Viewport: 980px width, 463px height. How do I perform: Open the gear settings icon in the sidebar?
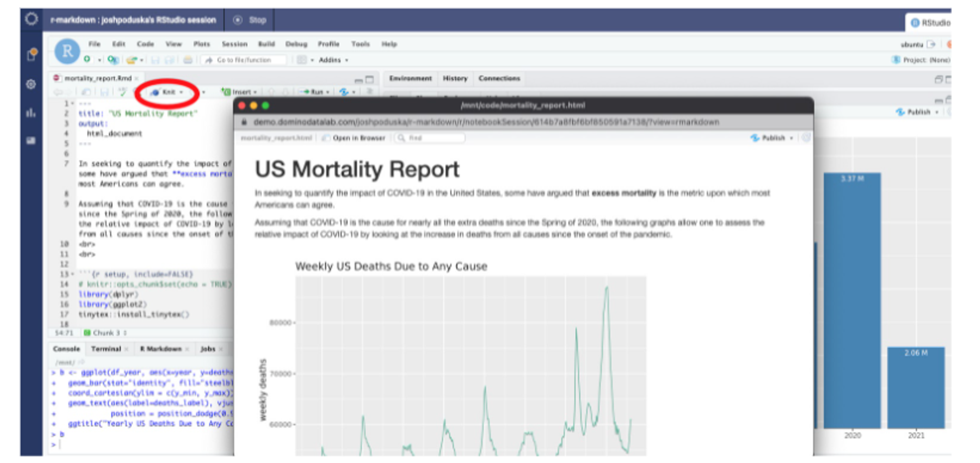31,84
